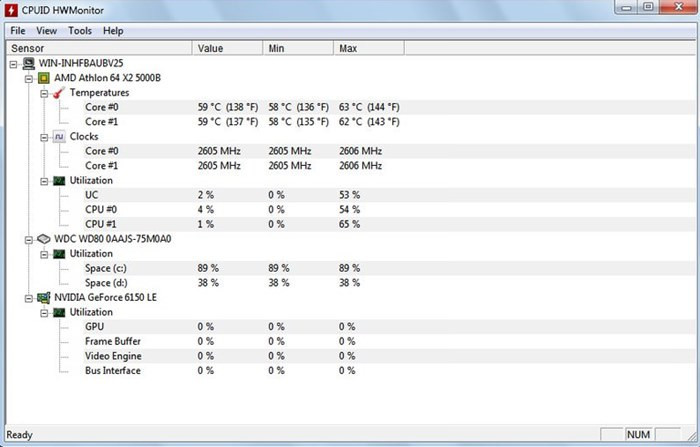Collapse the NVIDIA GeForce 6150 LE node
The height and width of the screenshot is (447, 700).
pyautogui.click(x=28, y=298)
